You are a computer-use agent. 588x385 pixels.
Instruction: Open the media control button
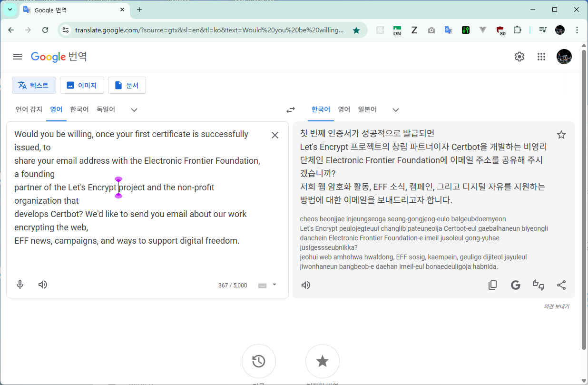tap(543, 30)
